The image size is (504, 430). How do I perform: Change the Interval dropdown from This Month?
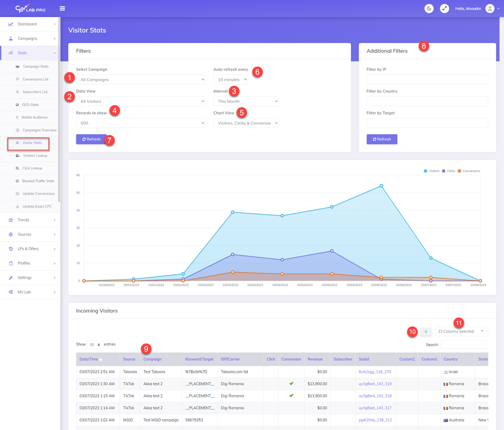(x=246, y=101)
